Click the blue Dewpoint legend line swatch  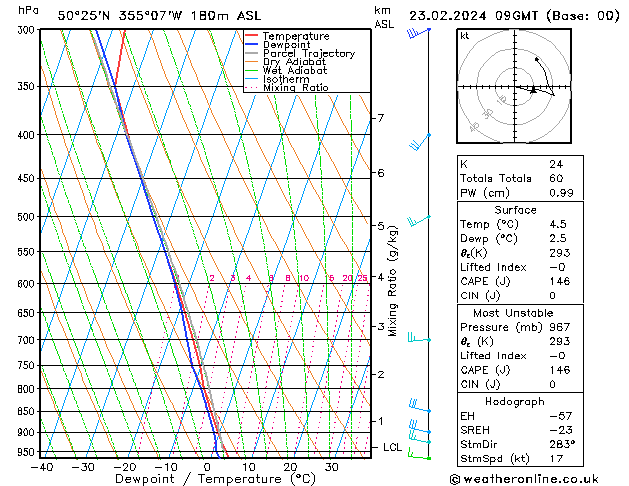click(252, 44)
